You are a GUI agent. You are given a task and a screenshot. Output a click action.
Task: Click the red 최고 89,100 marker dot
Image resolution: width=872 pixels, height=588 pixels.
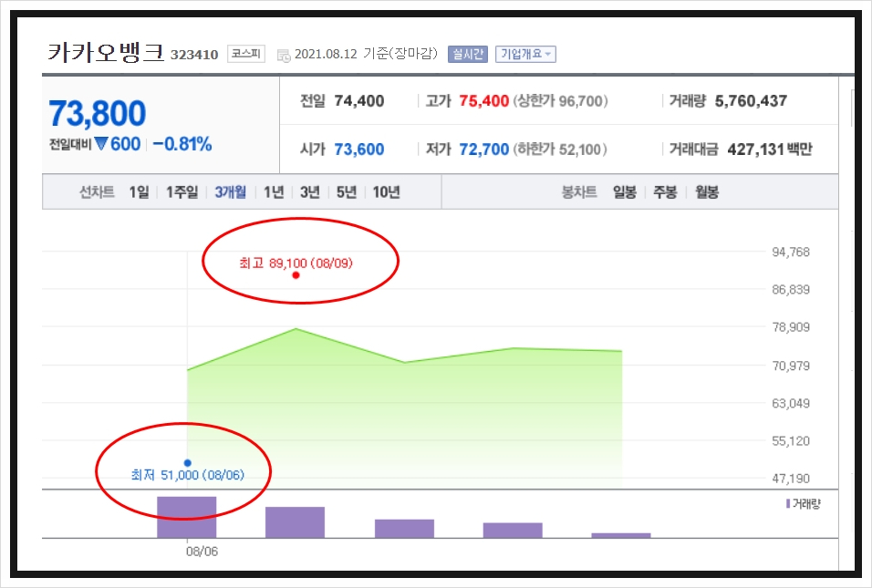pyautogui.click(x=296, y=275)
